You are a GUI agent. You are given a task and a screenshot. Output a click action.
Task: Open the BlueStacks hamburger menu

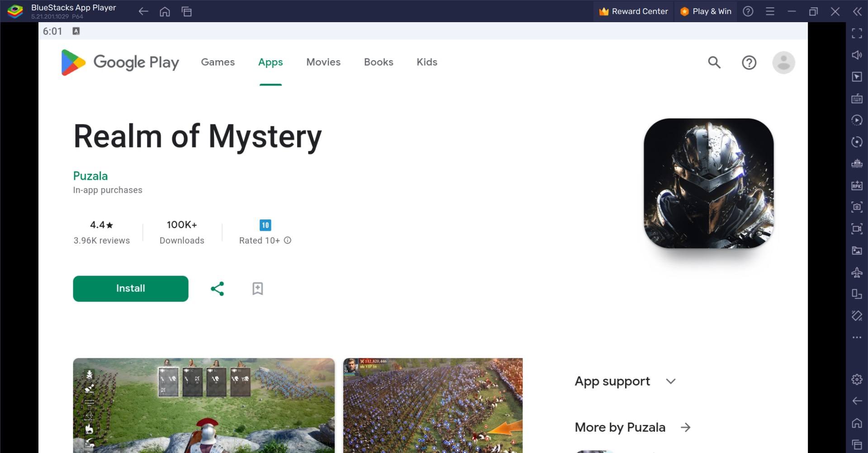pos(770,11)
